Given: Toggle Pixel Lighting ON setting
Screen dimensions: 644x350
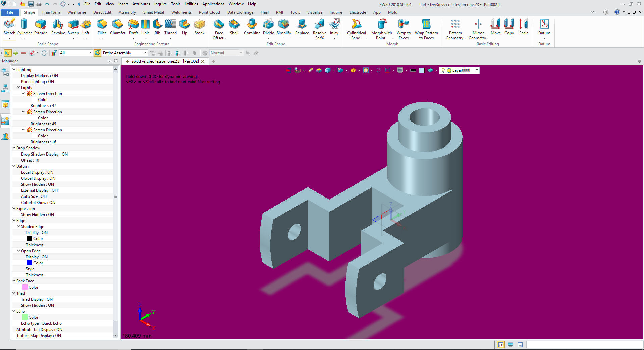Looking at the screenshot, I should click(37, 82).
